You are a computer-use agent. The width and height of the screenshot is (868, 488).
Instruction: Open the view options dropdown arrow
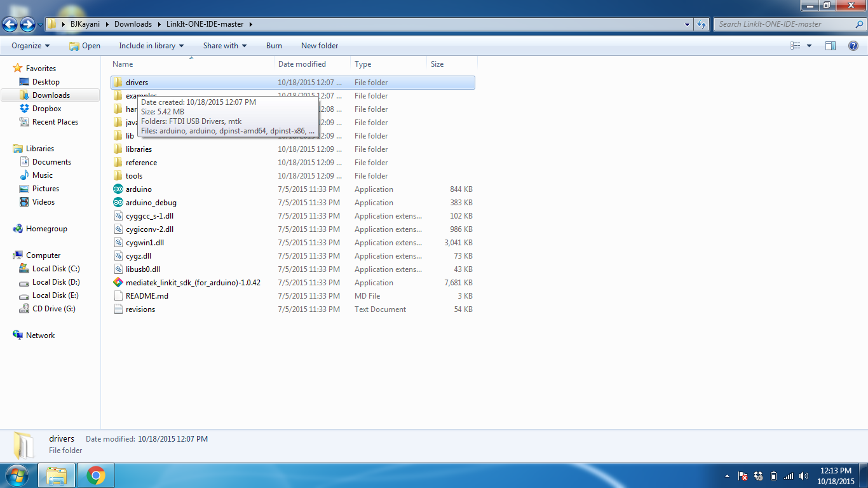809,46
